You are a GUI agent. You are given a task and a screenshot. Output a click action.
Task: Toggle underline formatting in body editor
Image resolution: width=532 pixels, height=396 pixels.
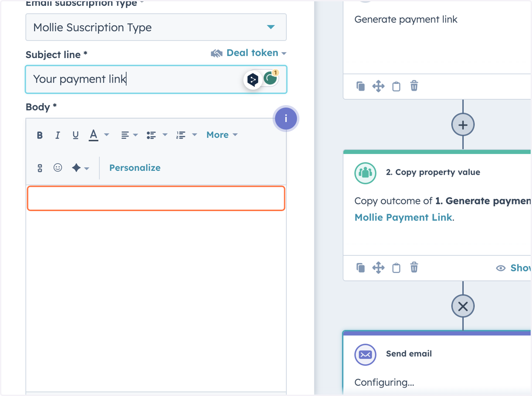pyautogui.click(x=75, y=135)
